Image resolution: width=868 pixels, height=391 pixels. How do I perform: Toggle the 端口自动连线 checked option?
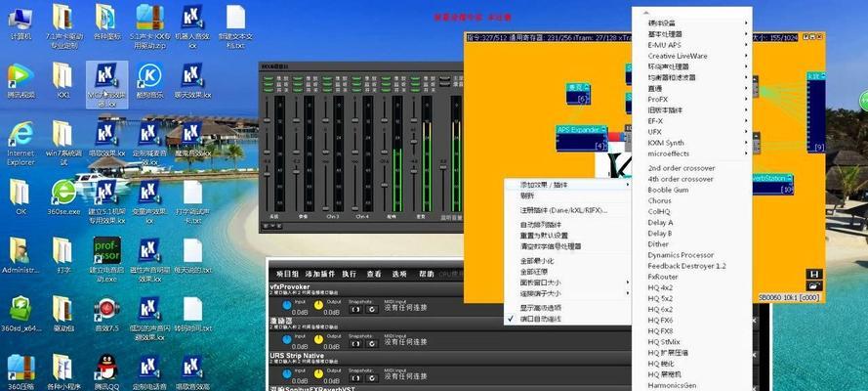(x=567, y=319)
